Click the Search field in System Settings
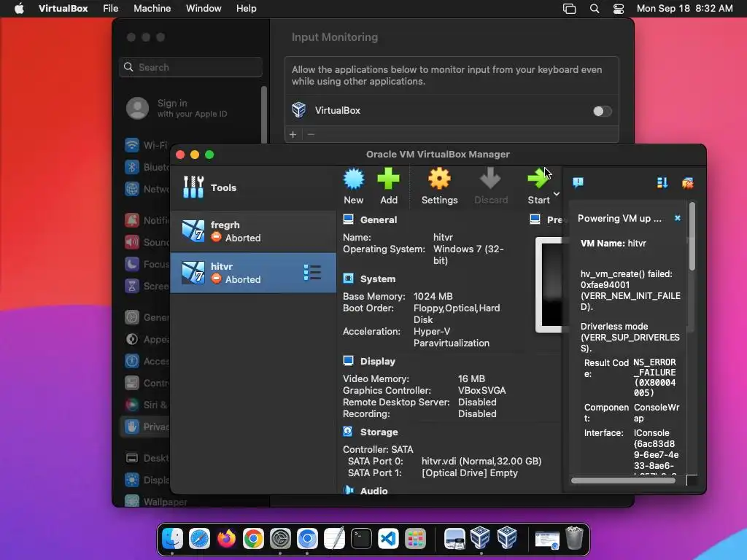Image resolution: width=747 pixels, height=560 pixels. click(x=190, y=67)
